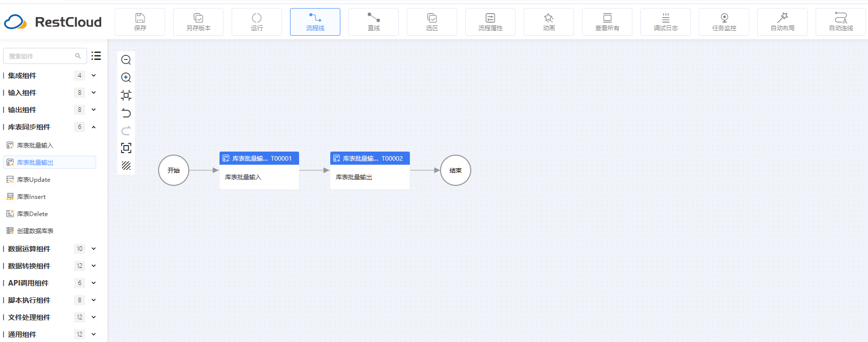Click the 库表批量输出 text in node T00002
Screen dimensions: 868x342
(x=354, y=177)
